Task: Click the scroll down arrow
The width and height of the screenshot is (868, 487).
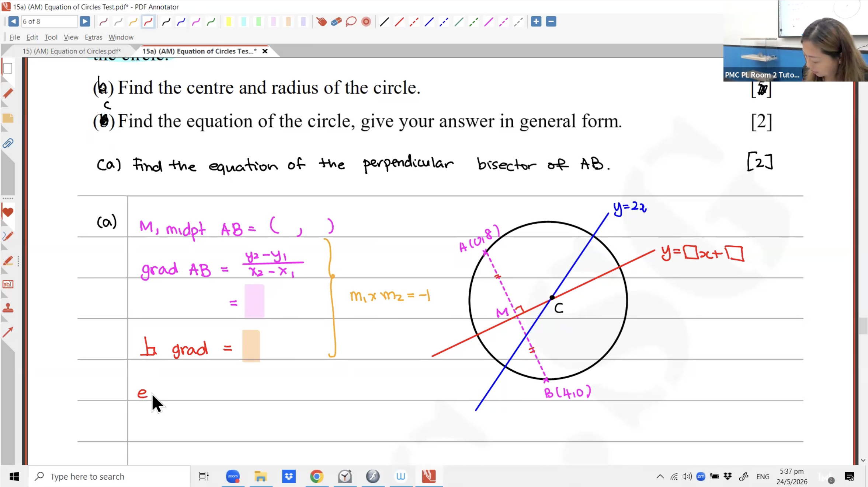Action: click(863, 460)
